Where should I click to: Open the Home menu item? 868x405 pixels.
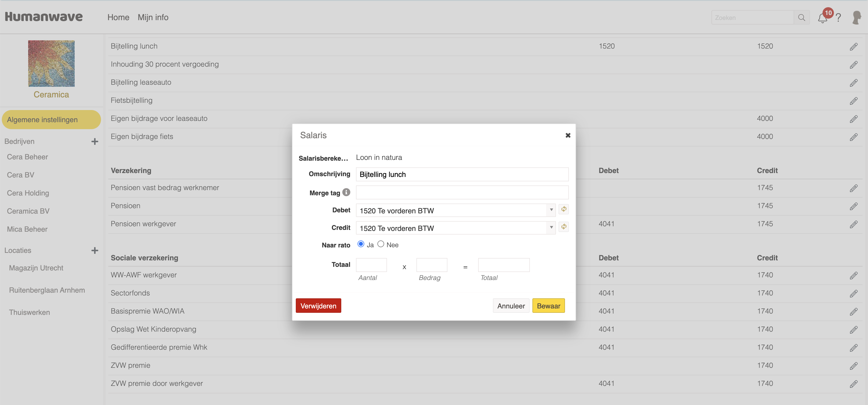[x=118, y=17]
